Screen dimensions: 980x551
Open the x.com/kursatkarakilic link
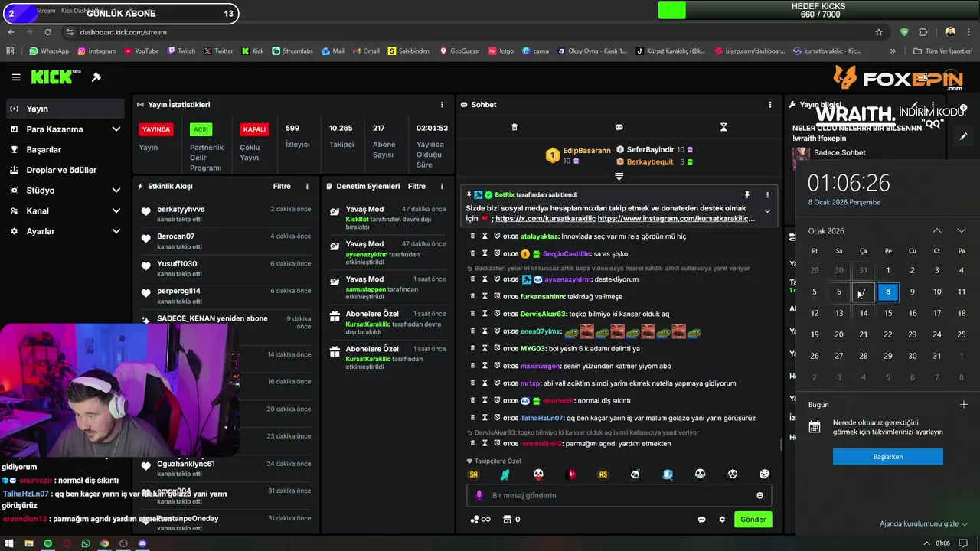(x=545, y=219)
